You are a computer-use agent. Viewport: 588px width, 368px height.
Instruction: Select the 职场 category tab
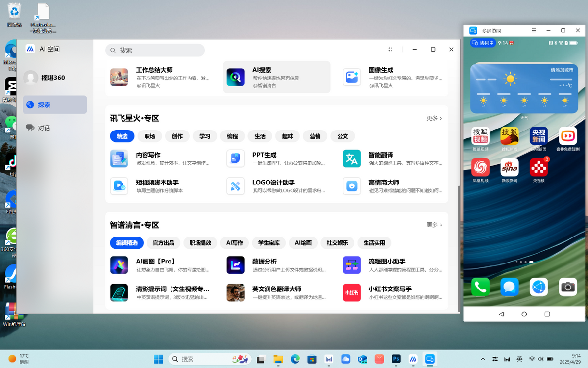[x=149, y=136]
